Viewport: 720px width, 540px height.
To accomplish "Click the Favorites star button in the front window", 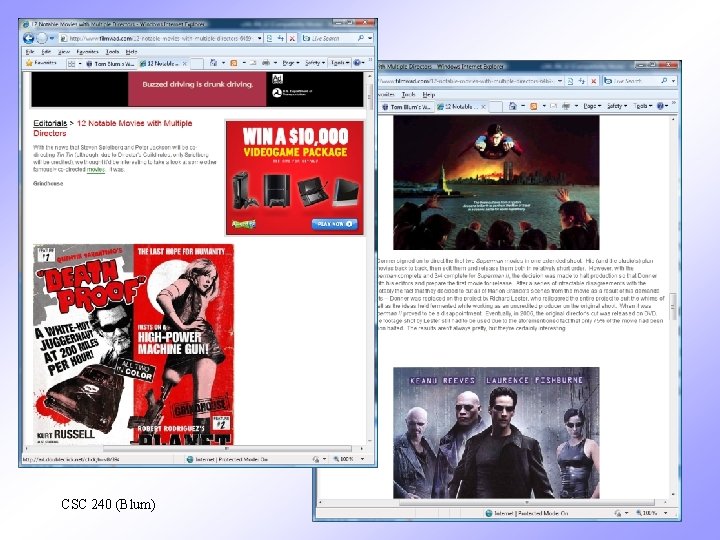I will click(41, 63).
